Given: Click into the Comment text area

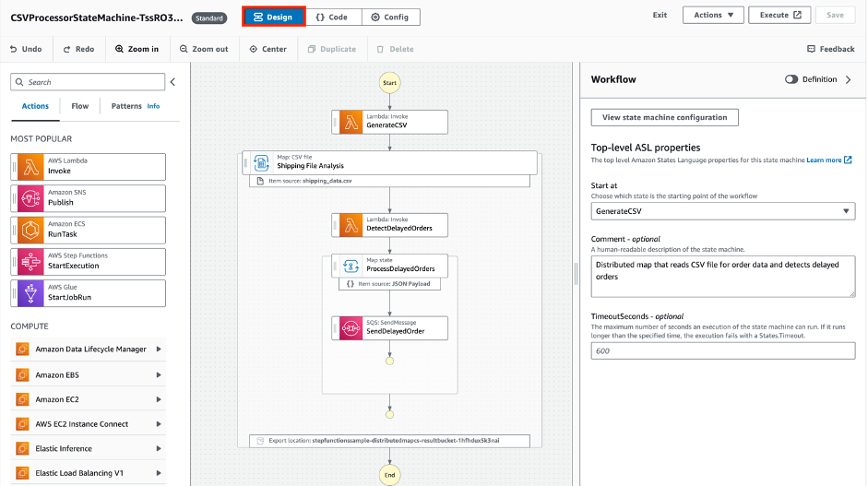Looking at the screenshot, I should 723,277.
